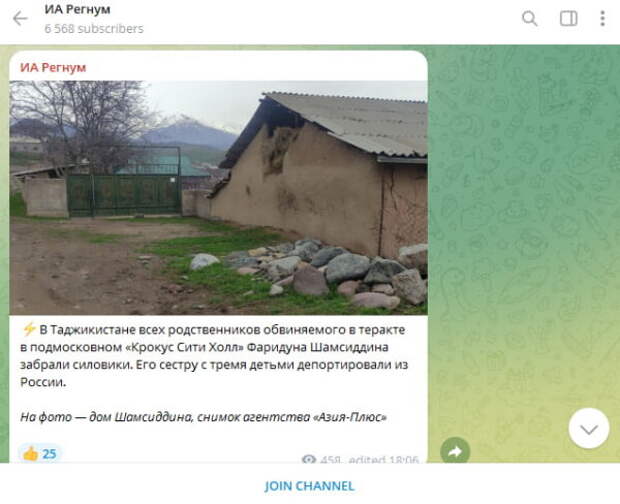Go back using the left arrow
The image size is (620, 504).
20,18
